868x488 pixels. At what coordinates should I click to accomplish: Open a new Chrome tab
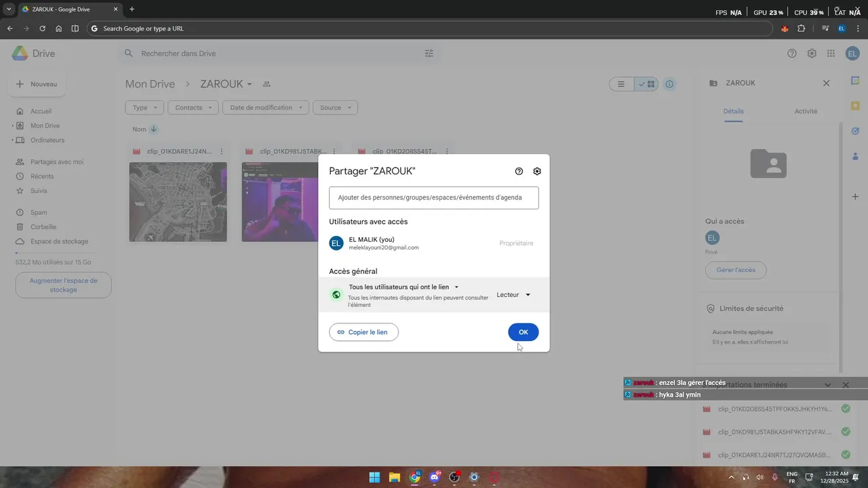[x=132, y=9]
